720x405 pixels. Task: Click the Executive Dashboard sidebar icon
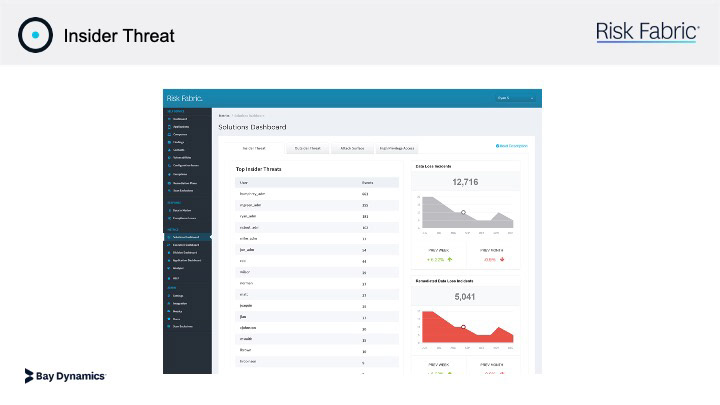[x=169, y=245]
